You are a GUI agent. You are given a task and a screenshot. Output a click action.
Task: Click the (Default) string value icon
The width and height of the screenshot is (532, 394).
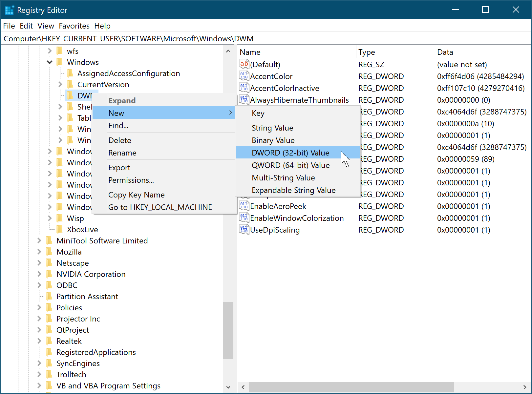pyautogui.click(x=244, y=64)
